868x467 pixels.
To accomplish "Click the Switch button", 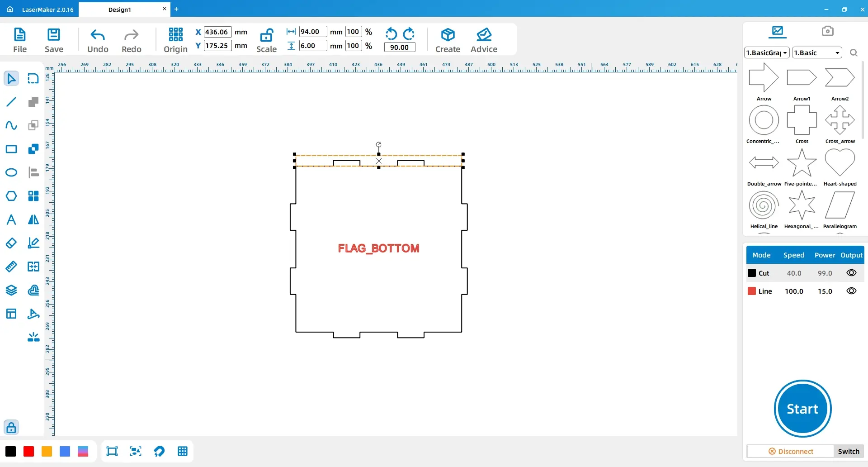I will [849, 451].
